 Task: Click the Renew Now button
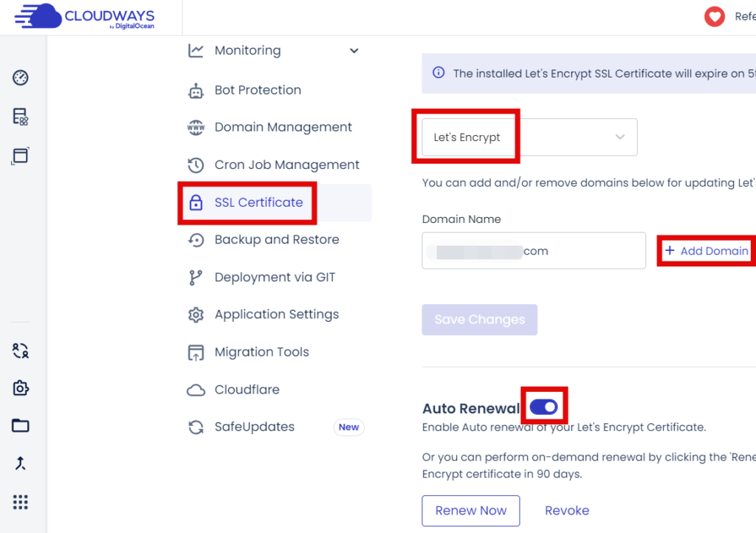[x=470, y=511]
